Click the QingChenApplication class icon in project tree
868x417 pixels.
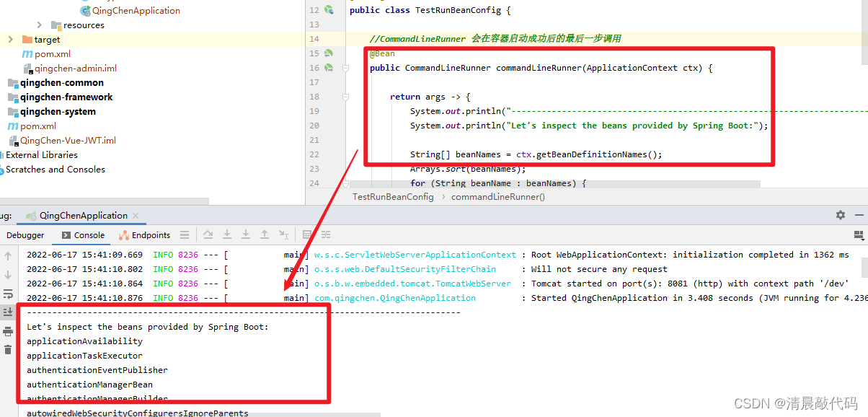(x=85, y=11)
